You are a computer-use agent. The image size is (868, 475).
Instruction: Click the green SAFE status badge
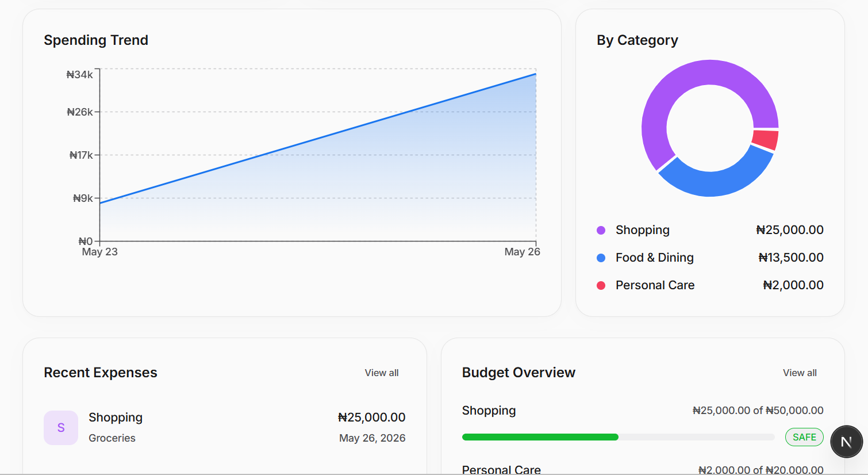804,437
